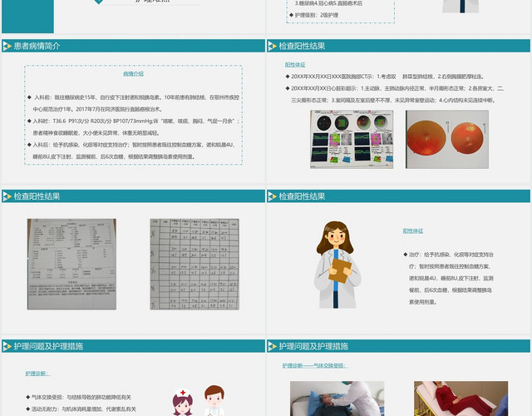Screen dimensions: 532x416
Task: Select the handwritten blood glucose table photo
Action: [x=195, y=265]
